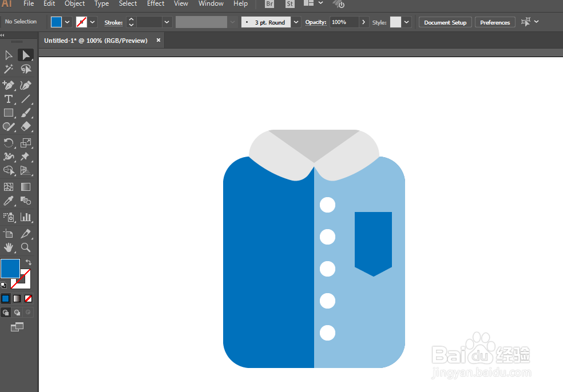Screen dimensions: 563x392
Task: Select the Eyedropper tool
Action: tap(9, 201)
